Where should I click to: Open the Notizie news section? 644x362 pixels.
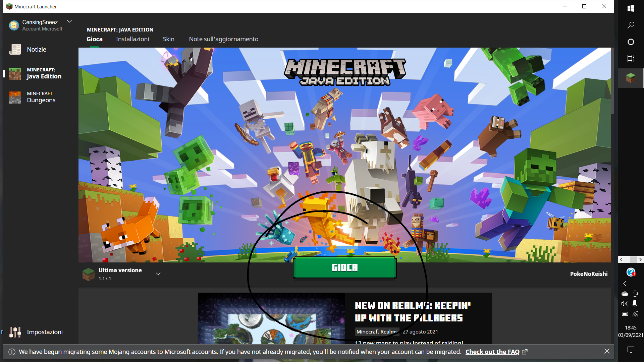point(36,50)
